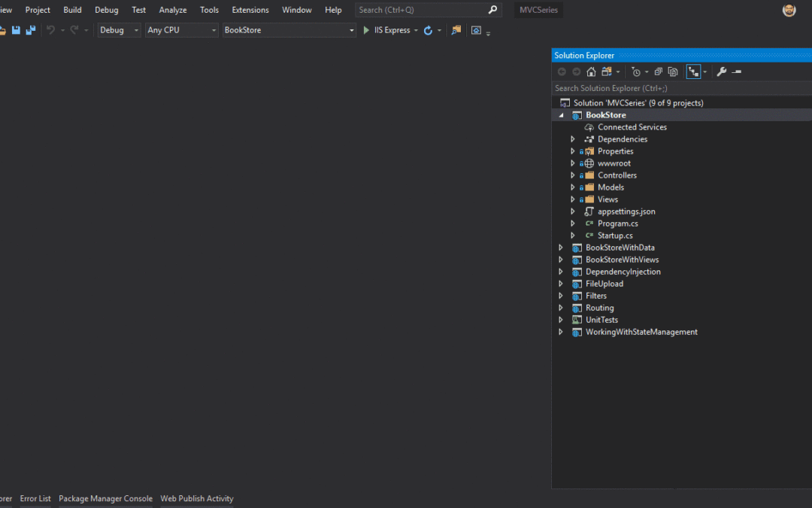Open the BookStore startup project dropdown
This screenshot has width=812, height=508.
tap(289, 30)
